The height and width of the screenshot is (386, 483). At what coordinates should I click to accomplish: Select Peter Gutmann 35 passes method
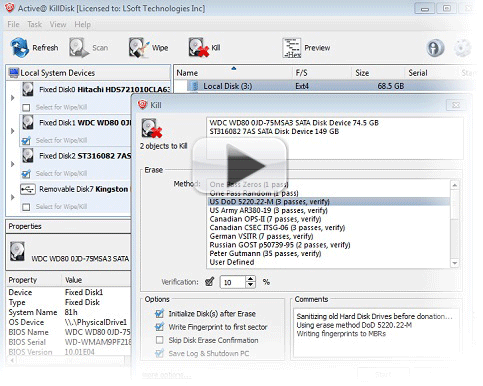pos(265,253)
